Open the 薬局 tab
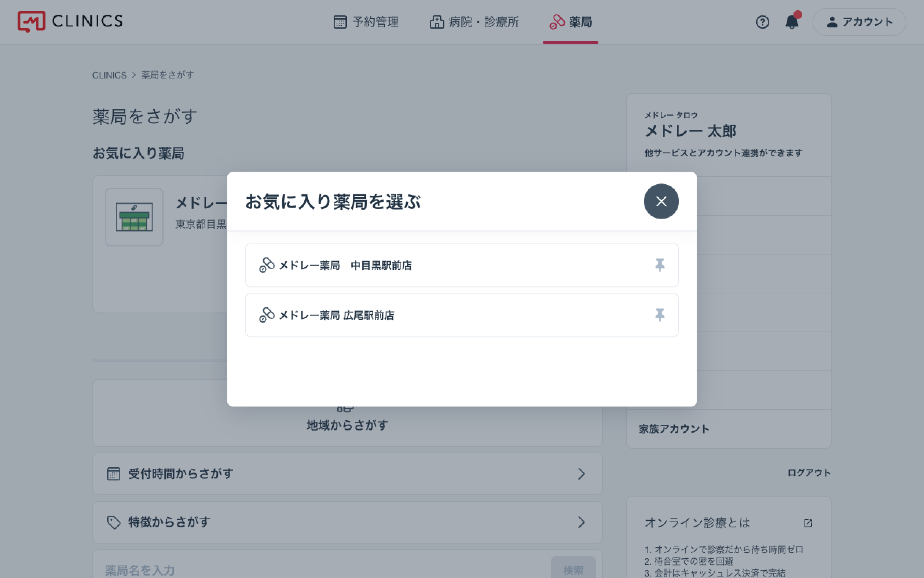924x578 pixels. [571, 22]
